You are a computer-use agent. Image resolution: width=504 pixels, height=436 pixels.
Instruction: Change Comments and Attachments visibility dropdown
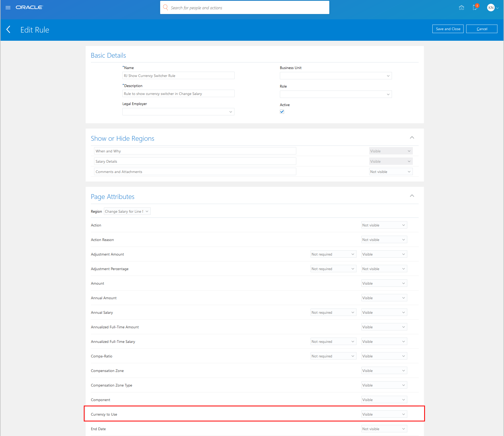pos(391,172)
